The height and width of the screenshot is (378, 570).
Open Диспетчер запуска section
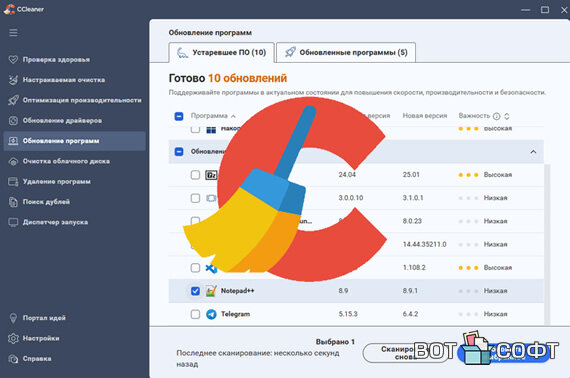point(55,222)
